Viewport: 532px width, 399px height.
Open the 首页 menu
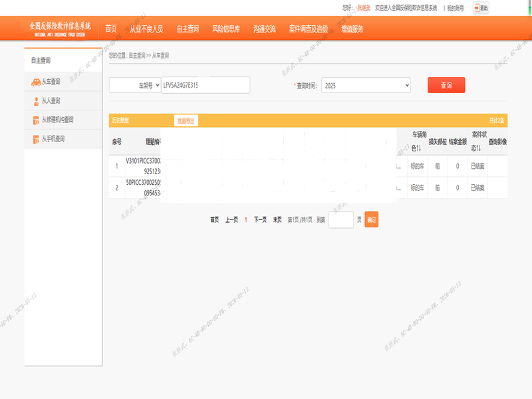(111, 29)
